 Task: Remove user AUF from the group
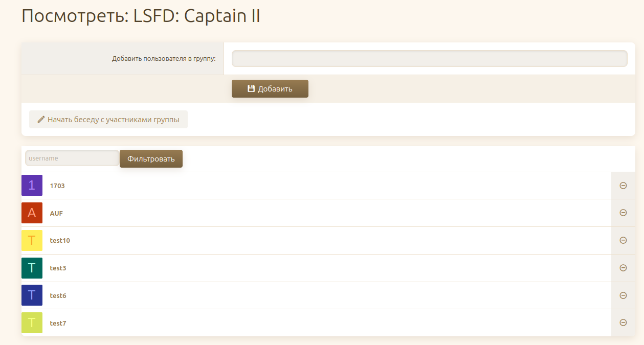click(623, 213)
